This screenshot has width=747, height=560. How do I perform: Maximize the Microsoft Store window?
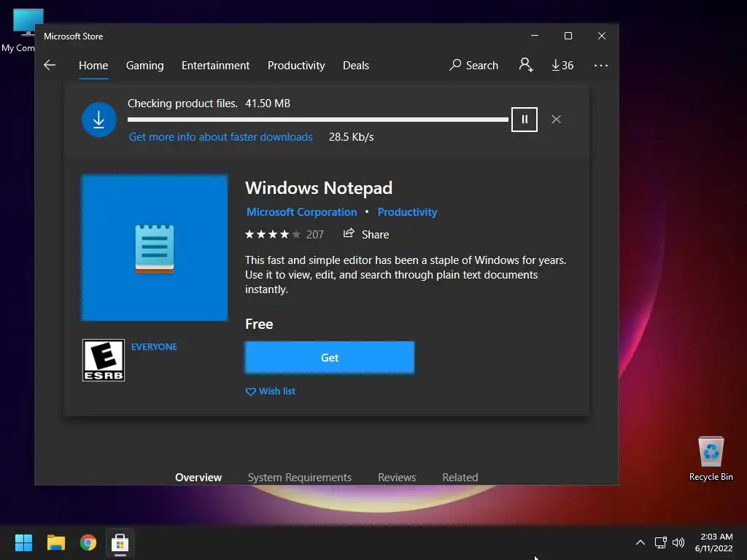(568, 36)
